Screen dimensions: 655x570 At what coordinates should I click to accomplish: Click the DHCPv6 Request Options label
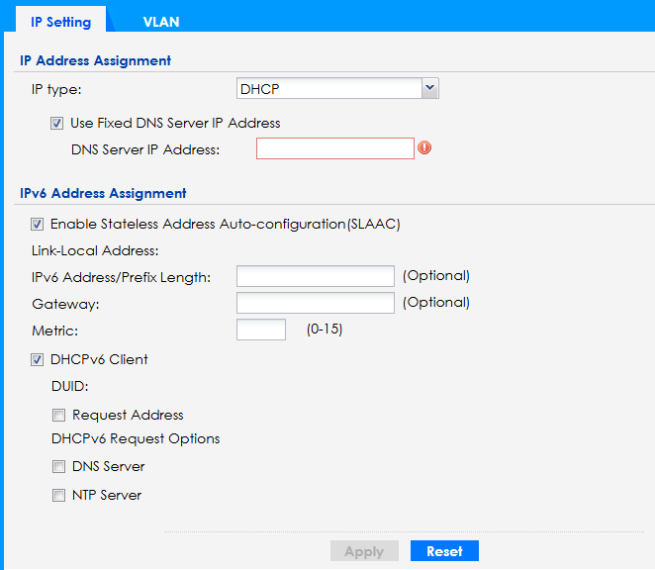136,438
